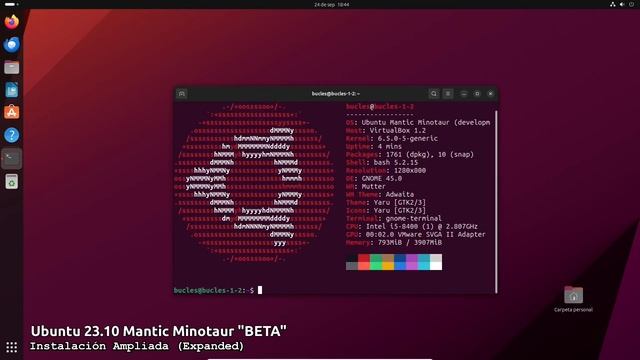The width and height of the screenshot is (640, 360).
Task: Click the Shell bash 5.2.15 line
Action: (x=382, y=162)
